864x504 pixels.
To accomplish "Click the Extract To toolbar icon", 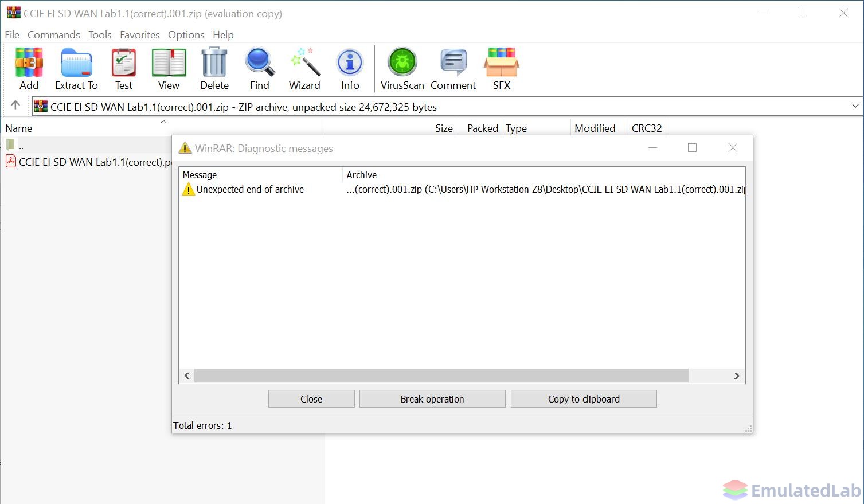I will coord(76,62).
